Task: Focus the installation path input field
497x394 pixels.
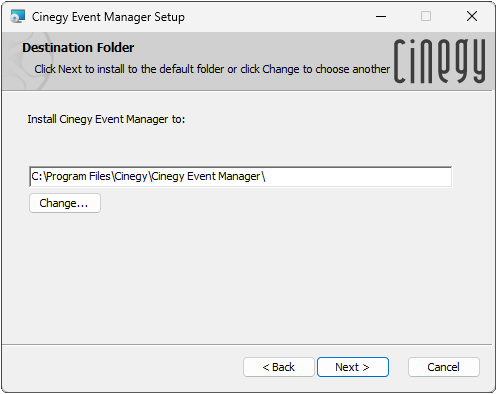Action: (241, 176)
